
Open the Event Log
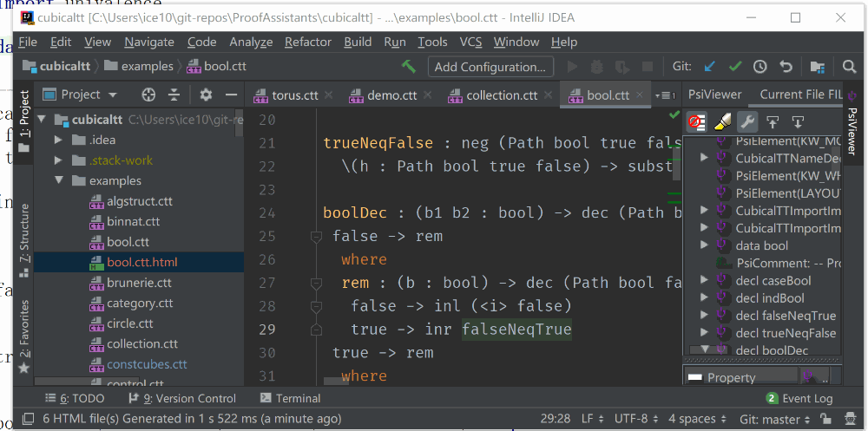click(799, 398)
